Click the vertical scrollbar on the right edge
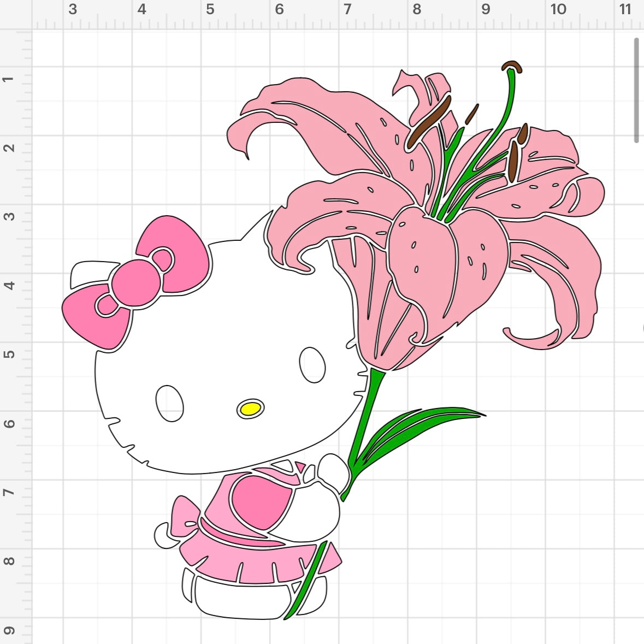Screen dimensions: 644x644 (x=636, y=90)
